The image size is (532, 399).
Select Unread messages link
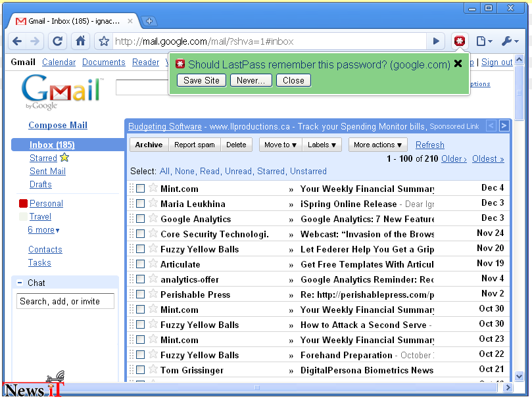click(x=238, y=172)
